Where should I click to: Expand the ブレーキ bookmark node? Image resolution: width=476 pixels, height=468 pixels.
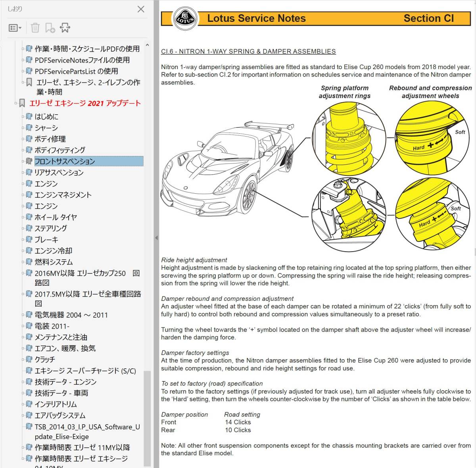point(23,239)
